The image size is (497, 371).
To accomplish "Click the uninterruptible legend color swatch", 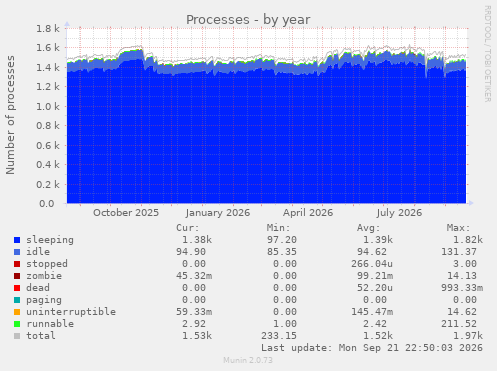I will pos(17,312).
